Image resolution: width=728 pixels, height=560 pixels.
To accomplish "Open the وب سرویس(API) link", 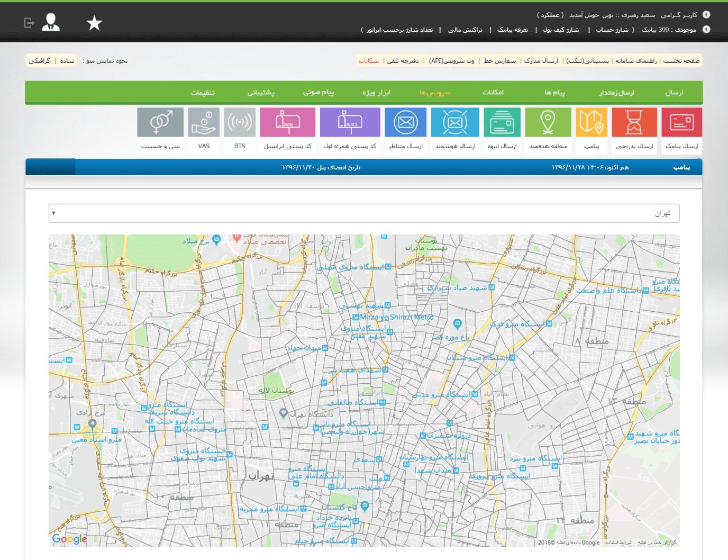I will click(x=451, y=61).
